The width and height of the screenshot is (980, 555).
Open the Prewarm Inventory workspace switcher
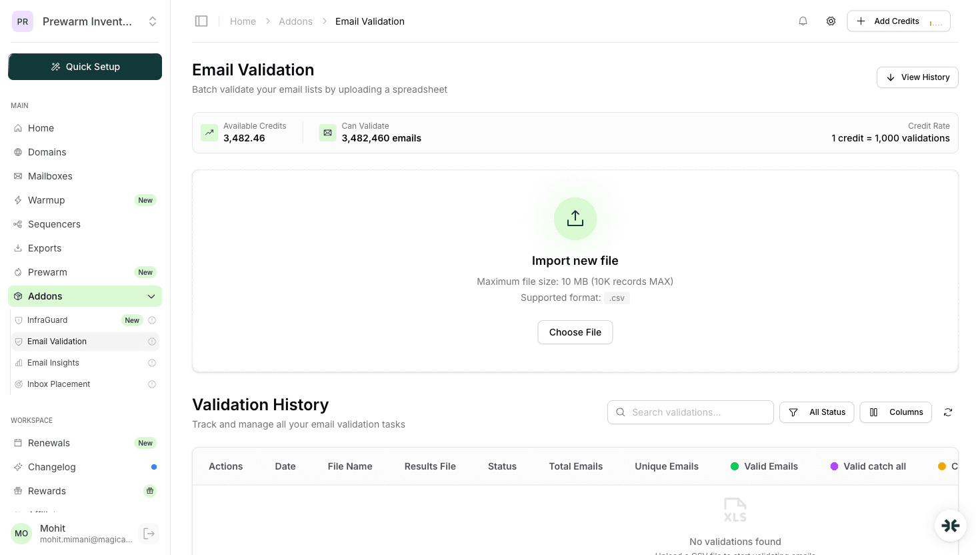[85, 21]
